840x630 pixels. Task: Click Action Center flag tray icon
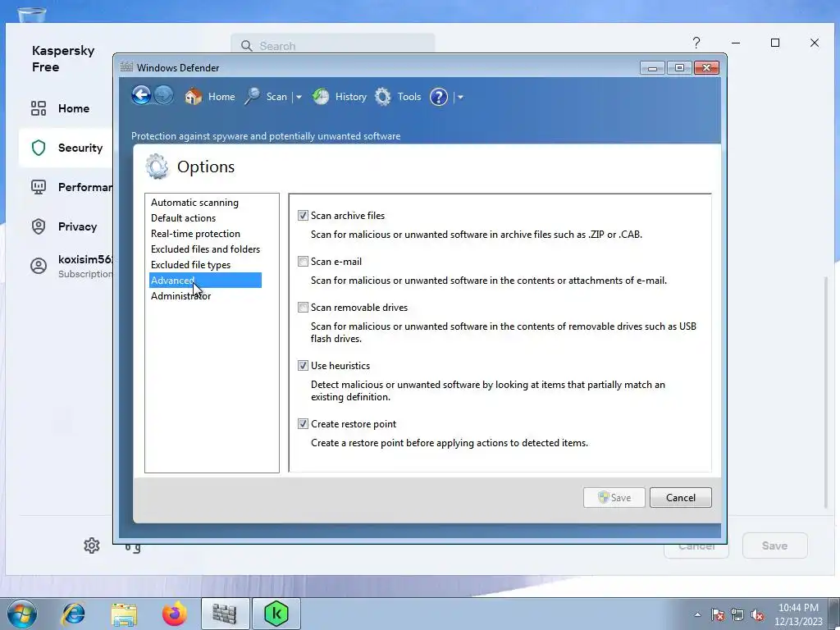pyautogui.click(x=718, y=614)
